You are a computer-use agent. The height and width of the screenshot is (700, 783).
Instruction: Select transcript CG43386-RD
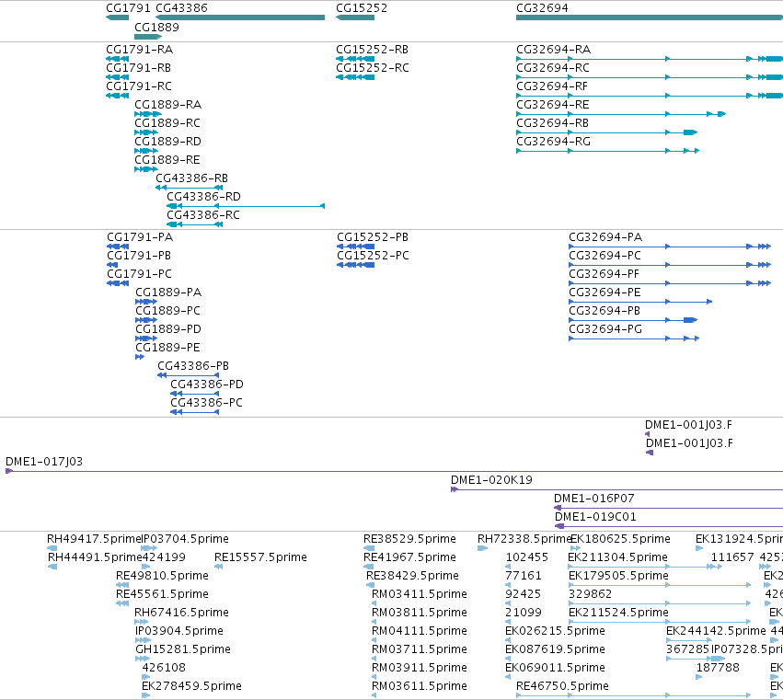coord(203,197)
